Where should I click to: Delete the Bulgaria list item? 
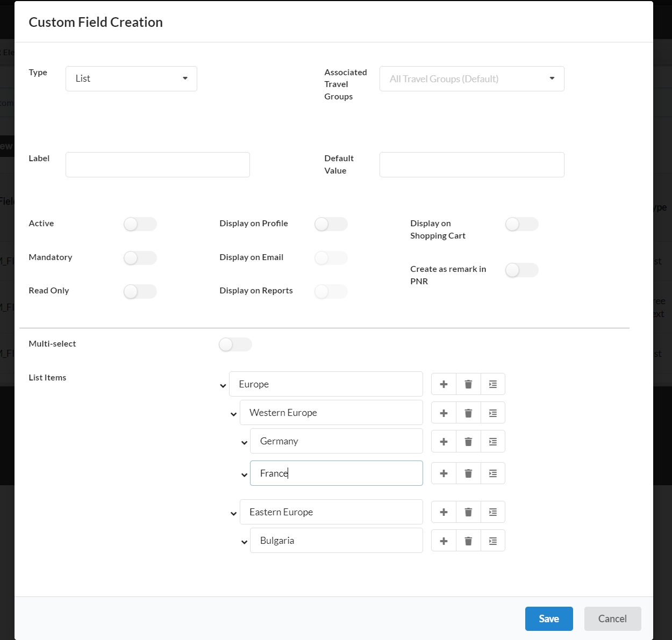468,541
